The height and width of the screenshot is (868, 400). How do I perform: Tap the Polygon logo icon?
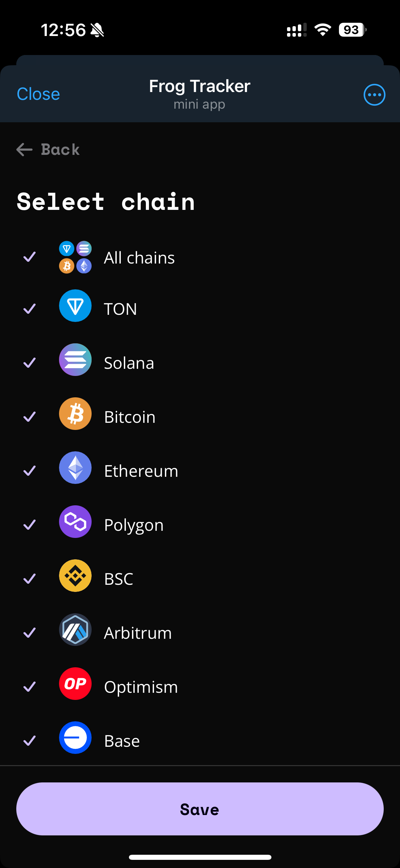point(75,522)
